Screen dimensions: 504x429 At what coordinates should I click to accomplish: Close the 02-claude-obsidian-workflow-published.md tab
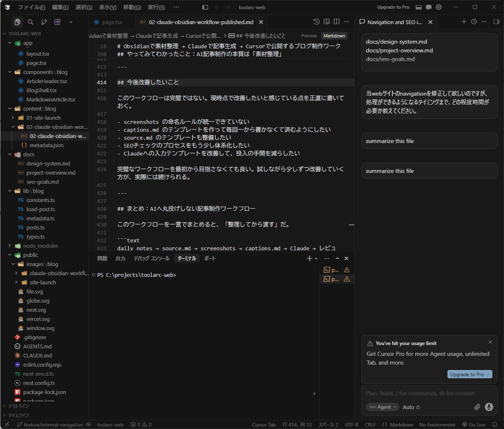[261, 22]
